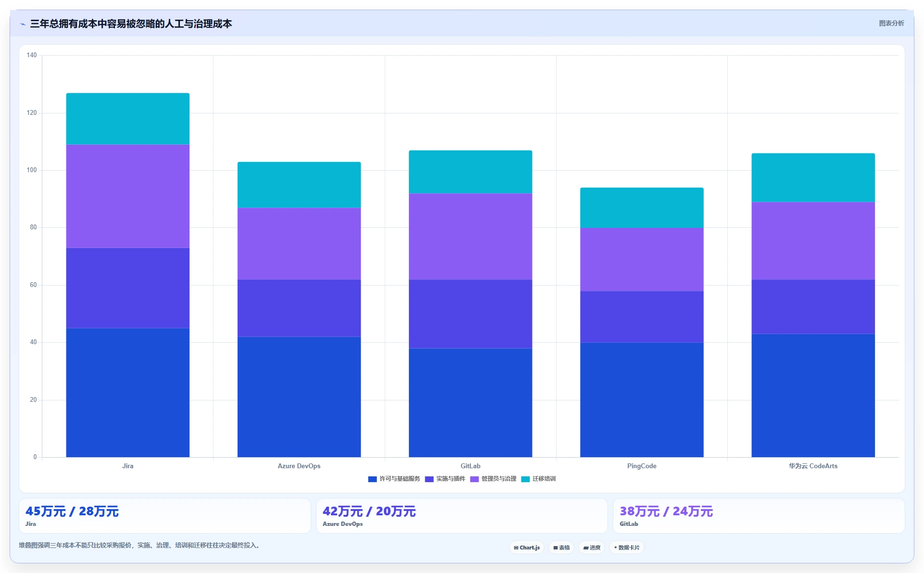The height and width of the screenshot is (573, 924).
Task: Click the GitLab caption in the third card
Action: 629,524
